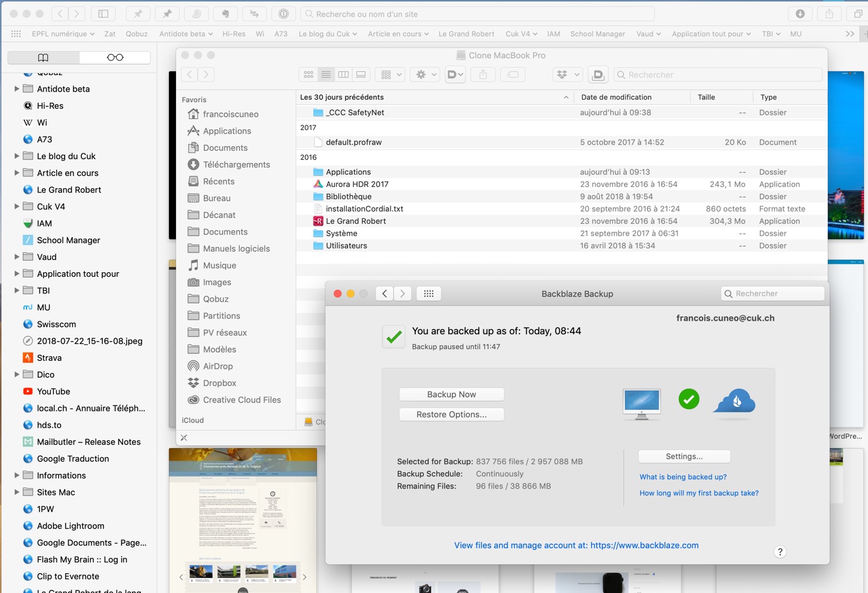Expand Cuk V4 sidebar folder
The width and height of the screenshot is (868, 593).
tap(16, 206)
